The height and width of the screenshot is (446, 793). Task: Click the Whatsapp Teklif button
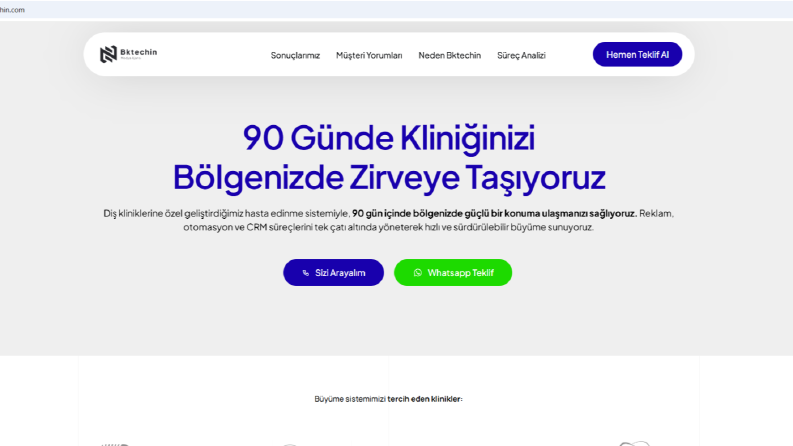[453, 273]
